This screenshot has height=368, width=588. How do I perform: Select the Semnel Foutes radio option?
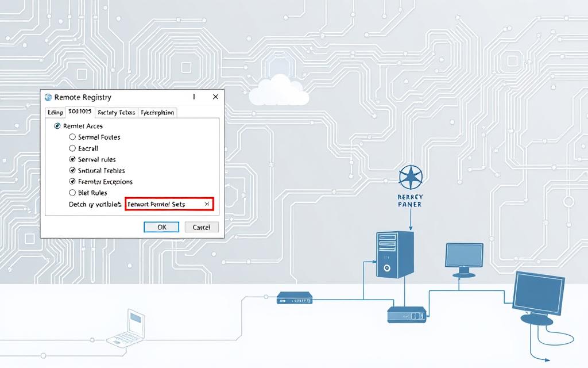(72, 137)
